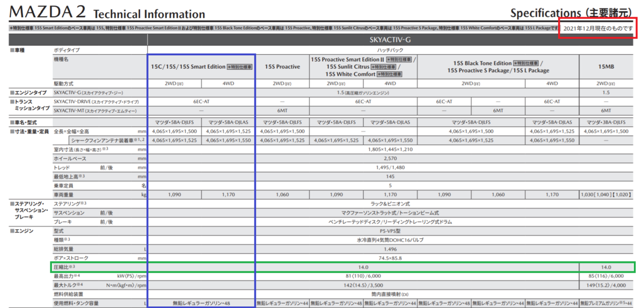Click the 'ラック&ピニオン式' steering value
Image resolution: width=644 pixels, height=308 pixels.
click(390, 203)
